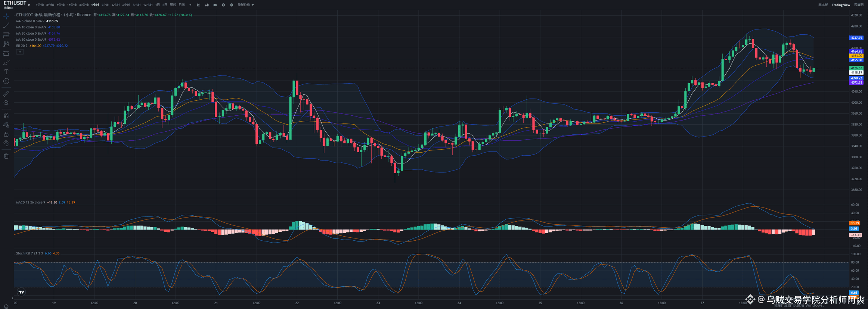Viewport: 868px width, 309px height.
Task: Open the horizontal lines tool group
Action: coord(6,35)
